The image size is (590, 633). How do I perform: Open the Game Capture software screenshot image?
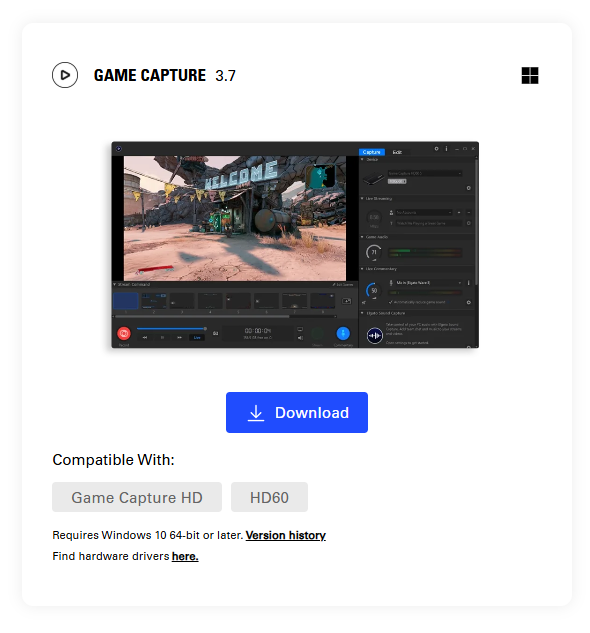[295, 245]
